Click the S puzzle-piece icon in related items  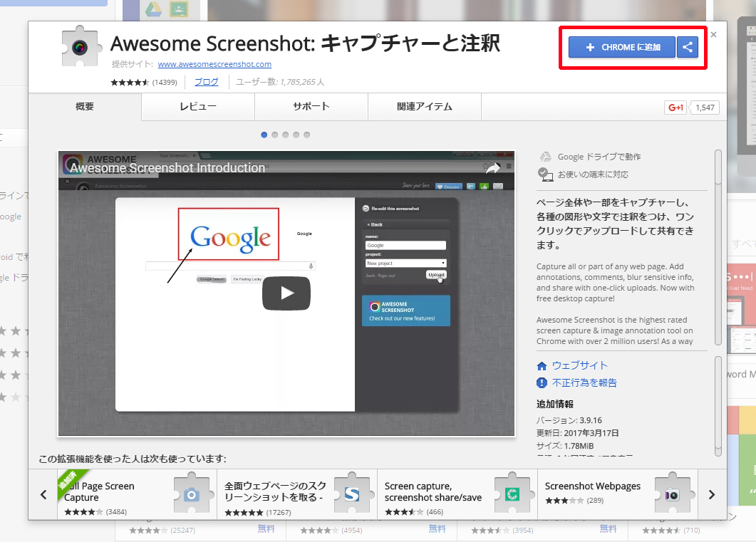(353, 494)
